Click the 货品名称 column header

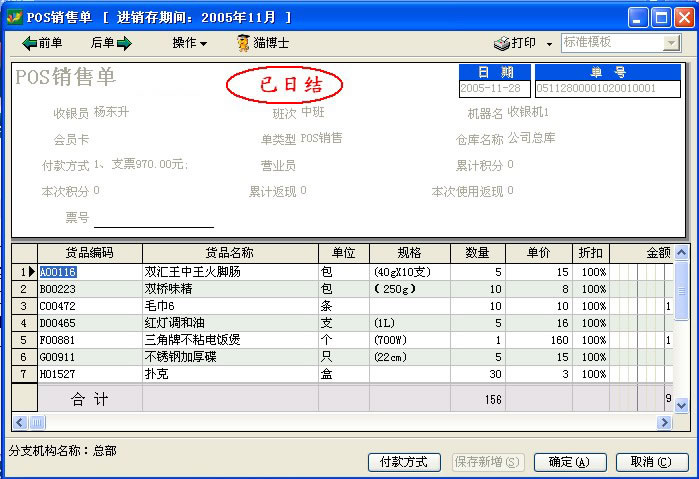coord(229,253)
